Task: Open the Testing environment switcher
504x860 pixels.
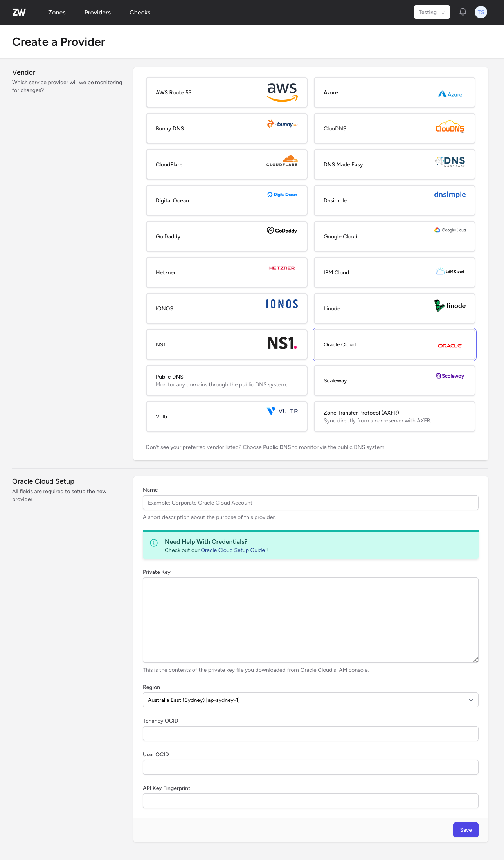Action: click(432, 12)
